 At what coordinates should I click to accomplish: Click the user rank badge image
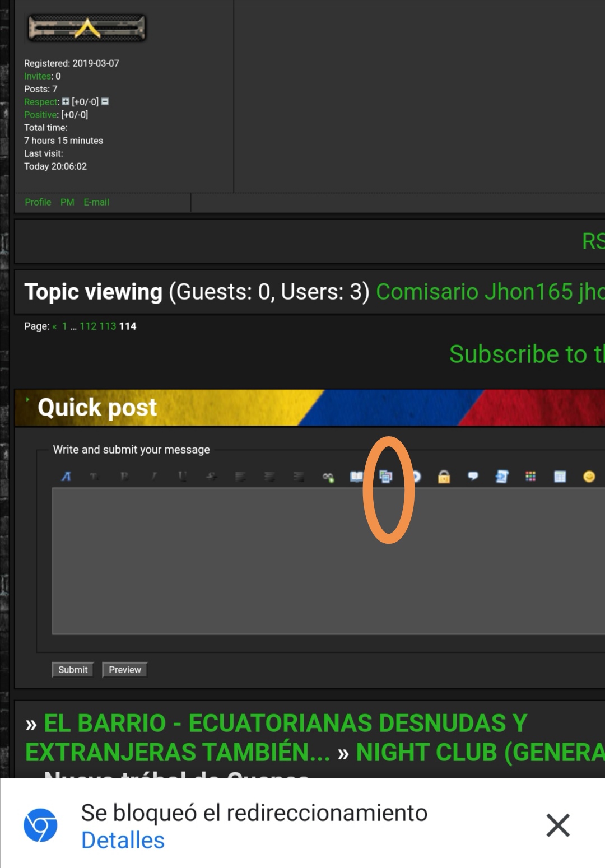[x=87, y=28]
